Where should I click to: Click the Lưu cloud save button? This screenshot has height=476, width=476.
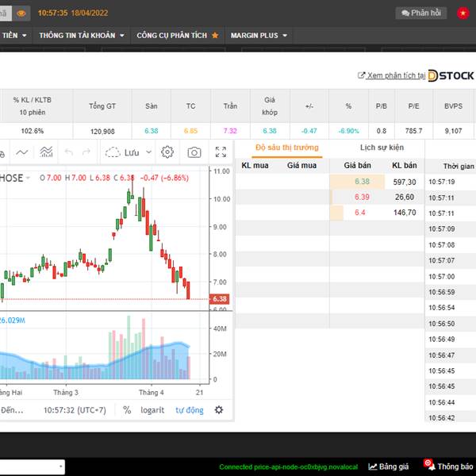coord(121,152)
